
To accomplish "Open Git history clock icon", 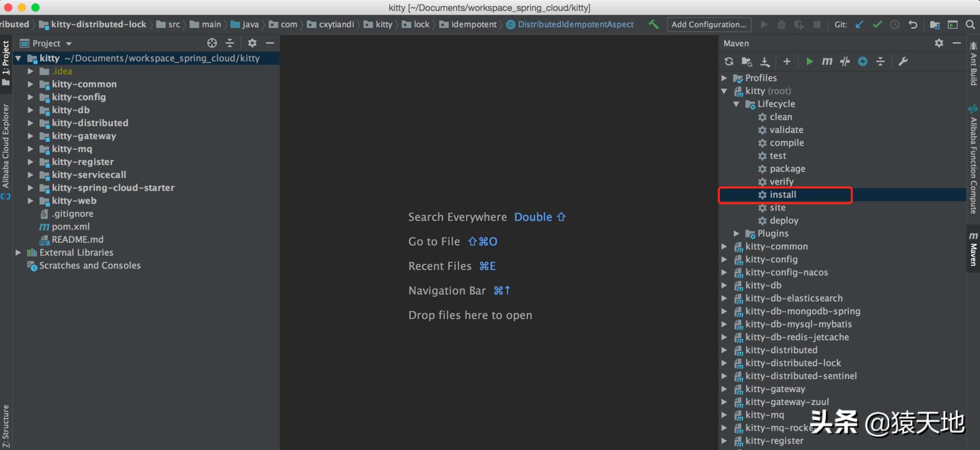I will 895,24.
